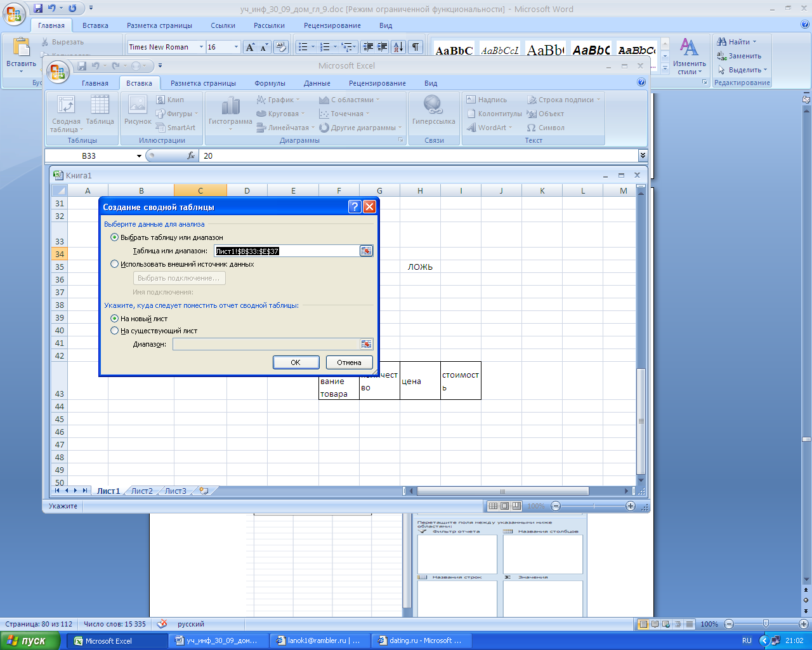This screenshot has width=812, height=650.
Task: Click Гиперссылка icon in Excel ribbon
Action: pyautogui.click(x=434, y=110)
